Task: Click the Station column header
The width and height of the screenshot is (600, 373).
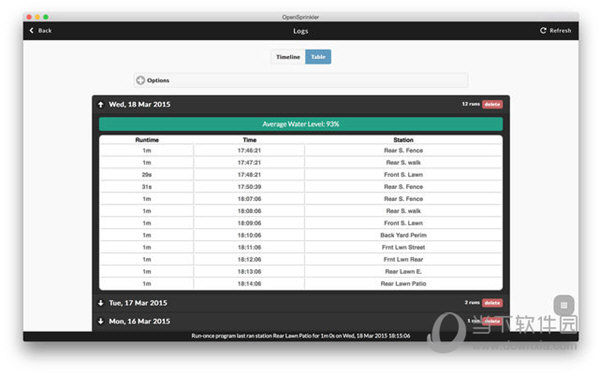Action: (x=403, y=140)
